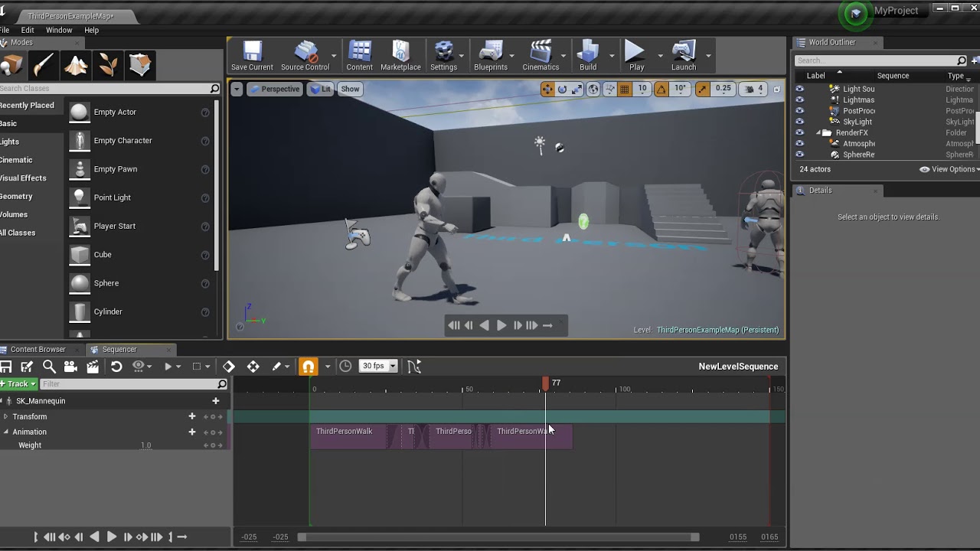Screen dimensions: 980x551
Task: Open the Sequencer curve editor icon
Action: pos(414,367)
